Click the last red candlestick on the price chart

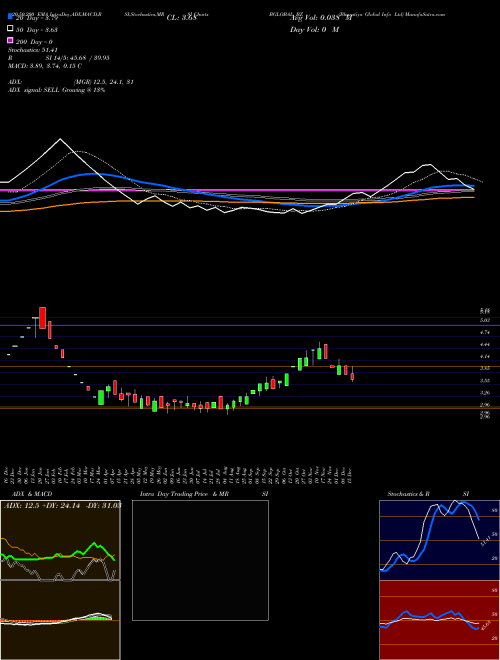[352, 376]
